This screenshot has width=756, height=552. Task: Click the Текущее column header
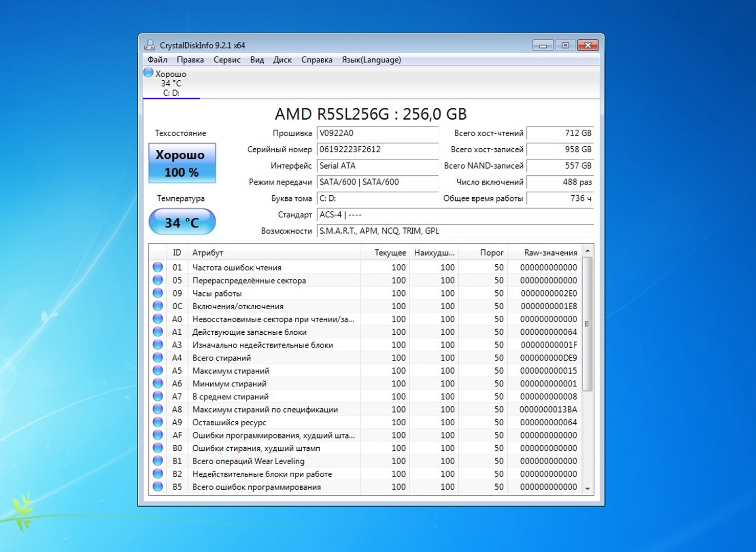pos(385,252)
